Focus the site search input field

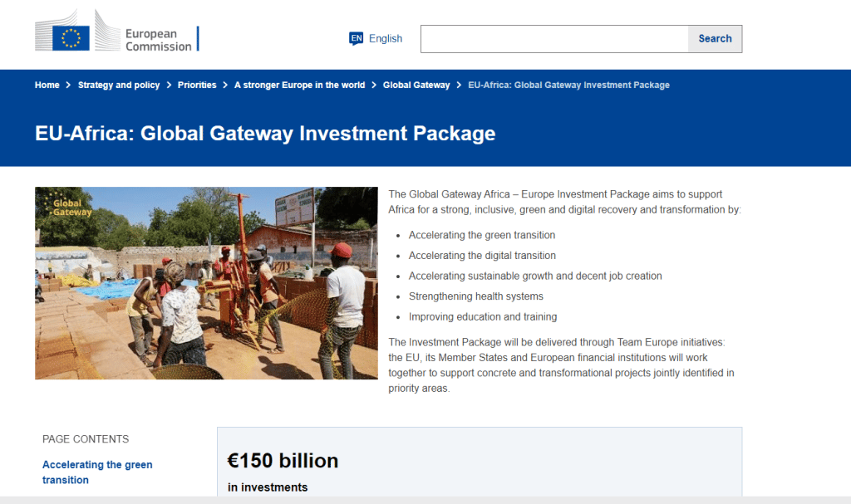click(554, 39)
